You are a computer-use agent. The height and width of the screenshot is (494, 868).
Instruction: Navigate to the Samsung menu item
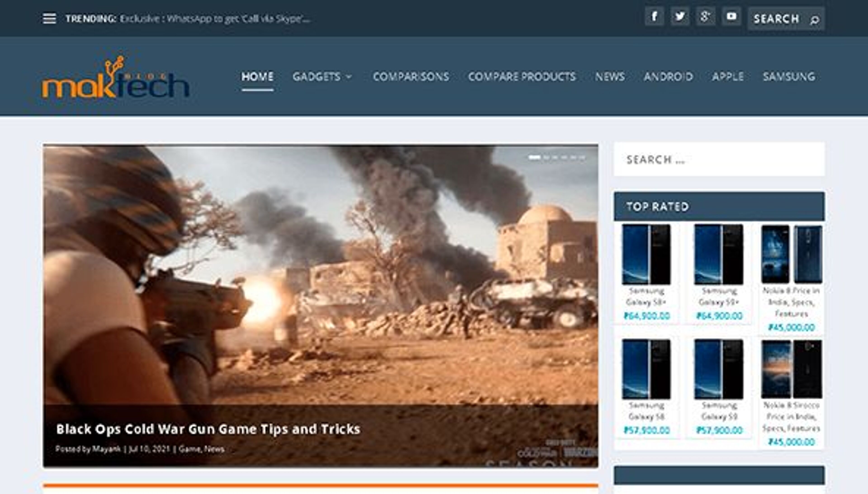(789, 77)
